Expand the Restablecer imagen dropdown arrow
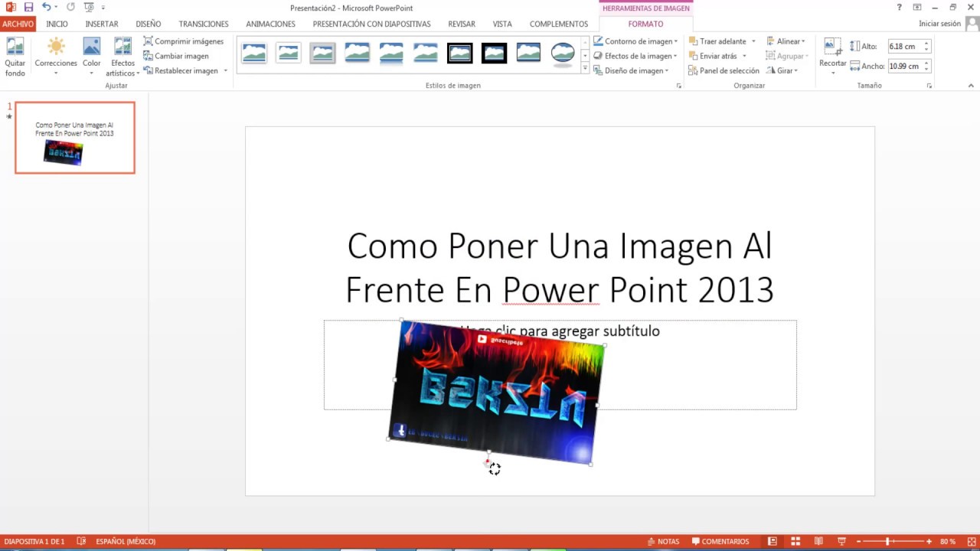Image resolution: width=980 pixels, height=551 pixels. click(225, 70)
